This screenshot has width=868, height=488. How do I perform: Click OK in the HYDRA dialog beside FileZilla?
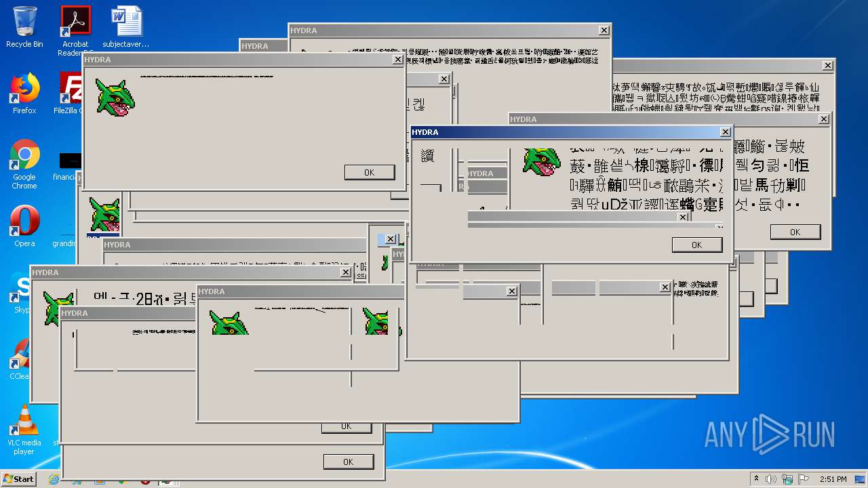coord(370,172)
